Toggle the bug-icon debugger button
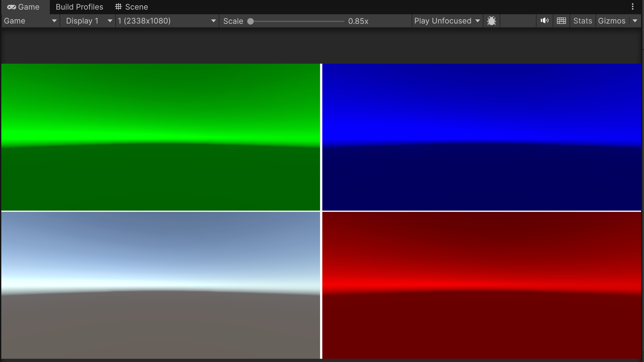The image size is (644, 362). tap(492, 21)
